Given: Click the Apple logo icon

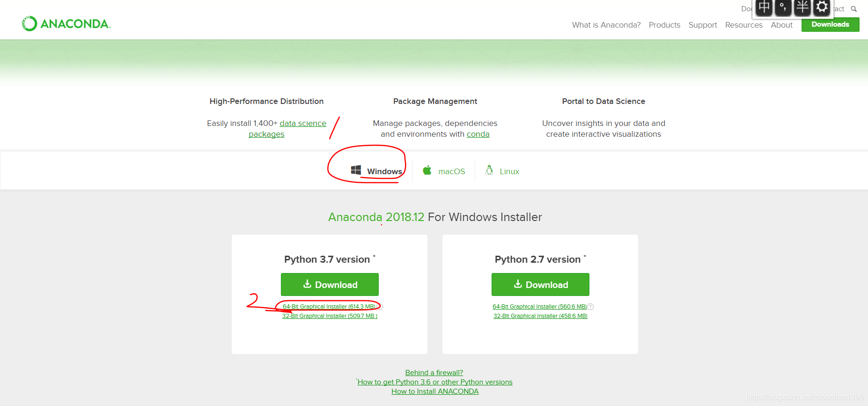Looking at the screenshot, I should [427, 170].
